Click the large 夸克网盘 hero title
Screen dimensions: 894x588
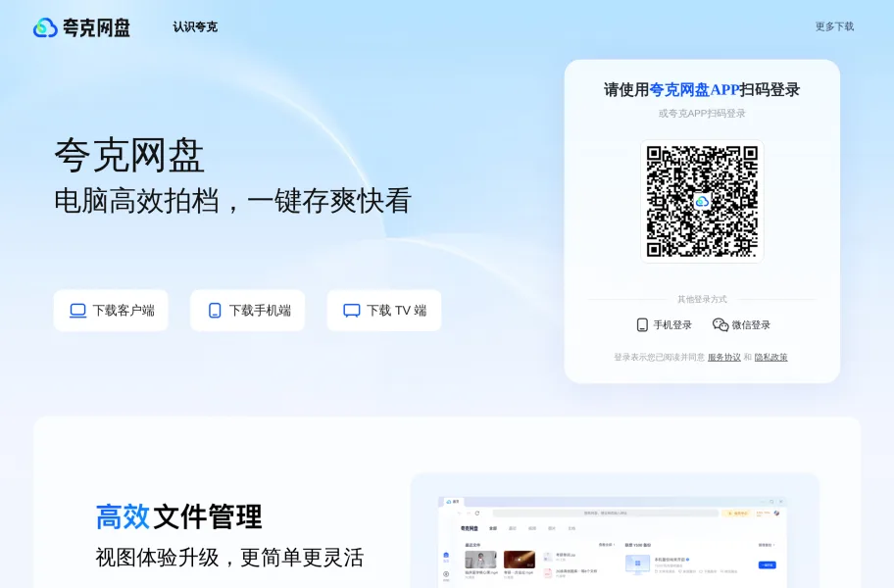coord(129,155)
